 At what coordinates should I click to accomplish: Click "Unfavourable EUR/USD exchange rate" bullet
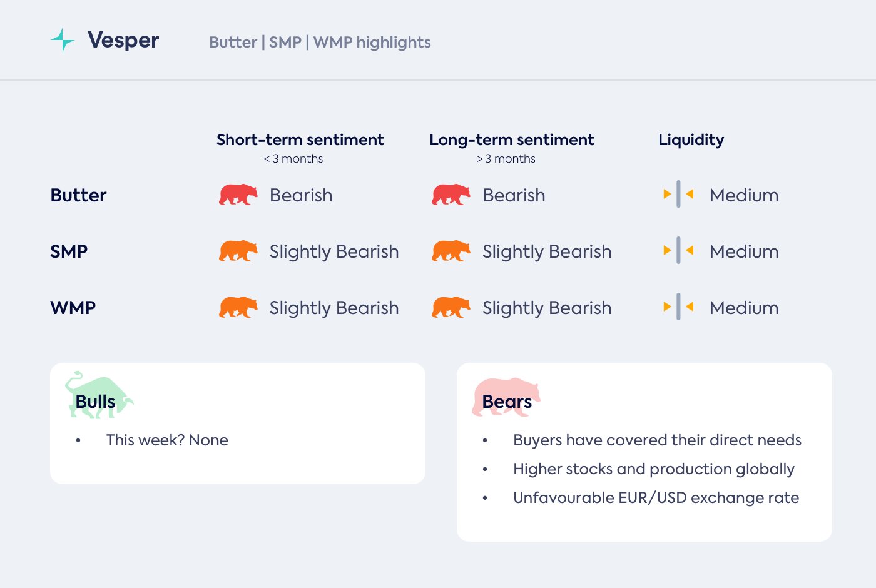(x=656, y=498)
